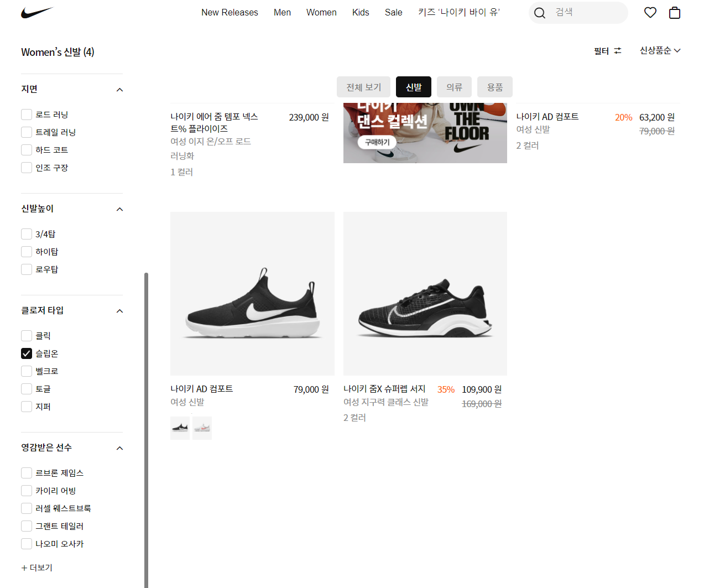Collapse the 신발높이 filter section
704x588 pixels.
click(119, 209)
